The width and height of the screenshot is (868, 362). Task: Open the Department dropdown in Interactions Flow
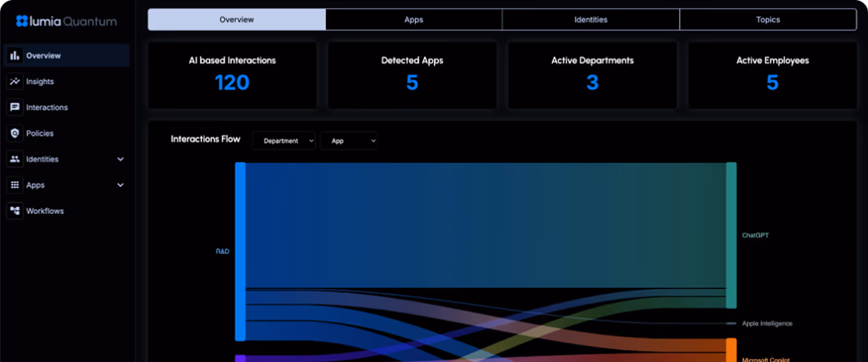click(x=284, y=141)
